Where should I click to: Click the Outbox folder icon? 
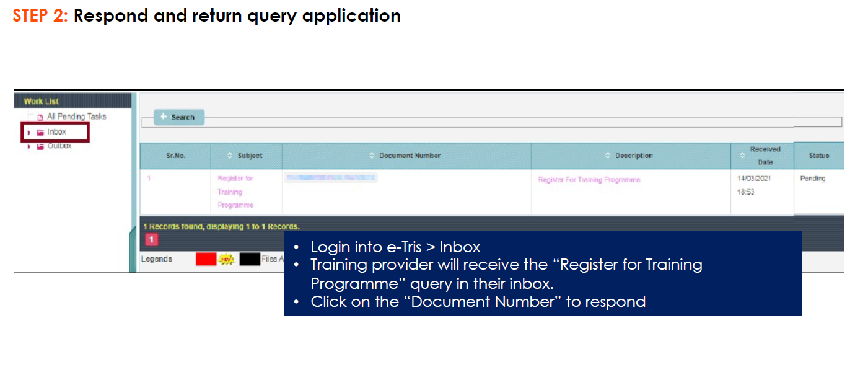[x=40, y=146]
